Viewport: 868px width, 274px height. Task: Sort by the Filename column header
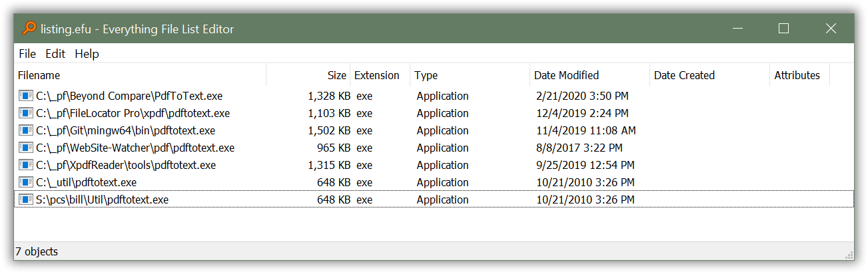tap(140, 75)
